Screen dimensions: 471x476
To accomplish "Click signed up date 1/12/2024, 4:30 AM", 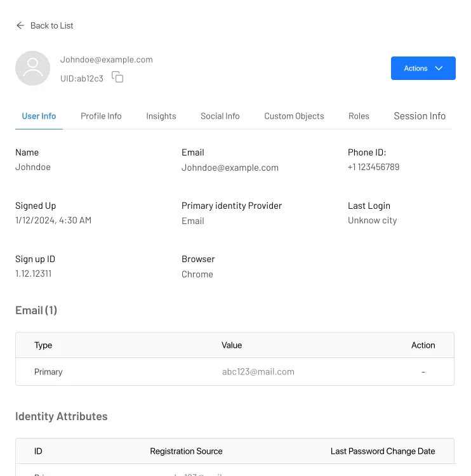I will [x=53, y=220].
